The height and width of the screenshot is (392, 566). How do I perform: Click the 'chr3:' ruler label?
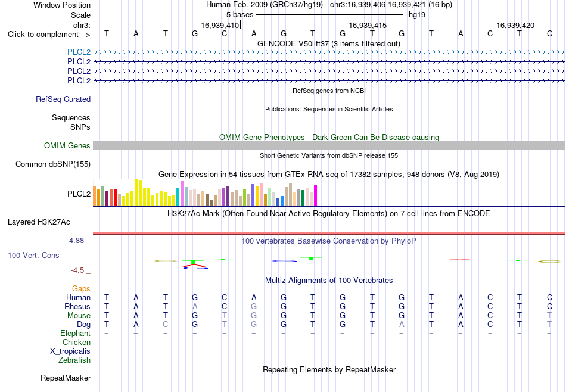pyautogui.click(x=82, y=25)
